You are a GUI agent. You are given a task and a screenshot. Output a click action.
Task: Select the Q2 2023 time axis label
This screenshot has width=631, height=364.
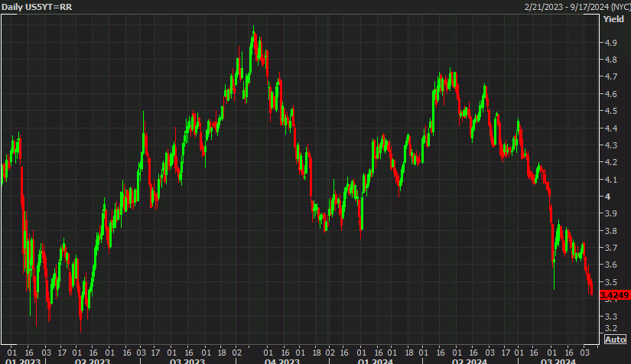coord(93,361)
